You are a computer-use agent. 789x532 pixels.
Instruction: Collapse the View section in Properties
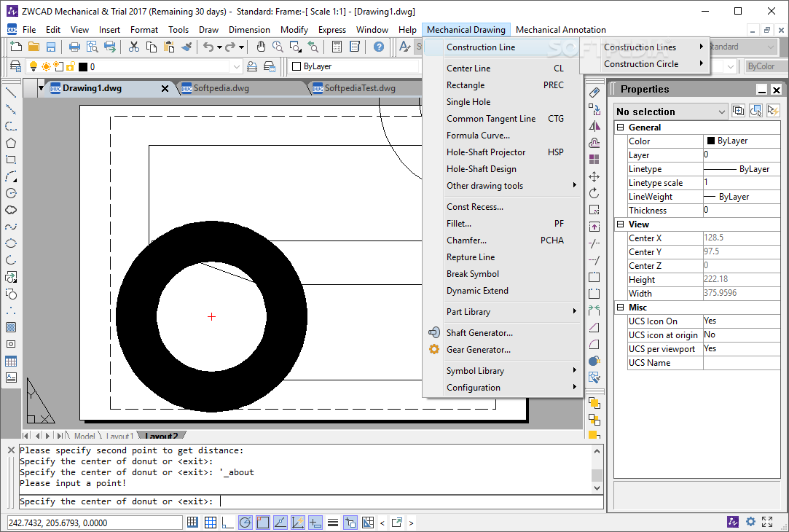tap(621, 224)
